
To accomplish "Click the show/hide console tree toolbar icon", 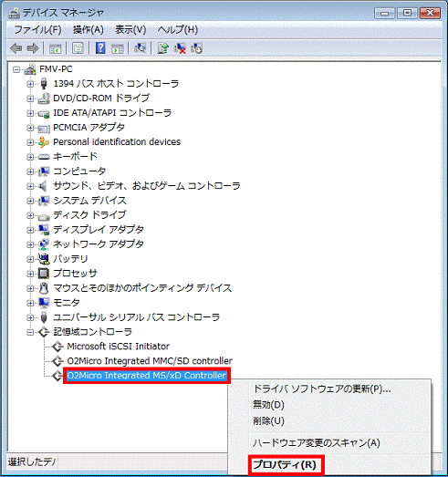I will (55, 48).
